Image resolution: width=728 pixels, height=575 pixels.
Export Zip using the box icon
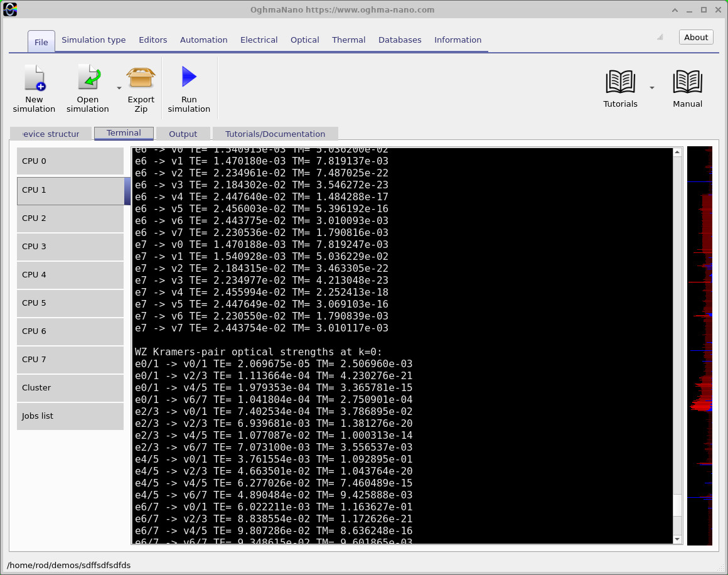pos(141,78)
